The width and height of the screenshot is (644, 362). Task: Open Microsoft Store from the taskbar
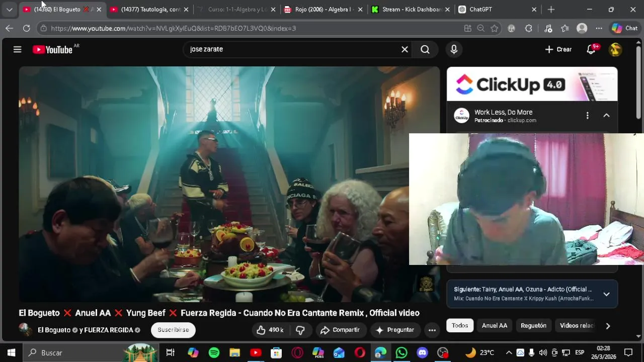tap(276, 352)
